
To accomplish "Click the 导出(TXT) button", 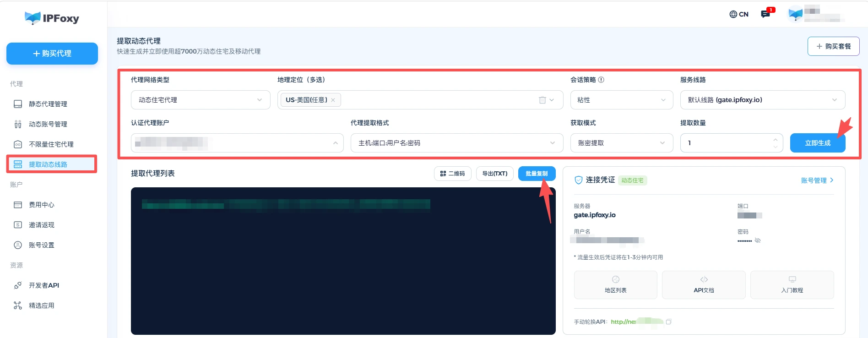I will 495,174.
